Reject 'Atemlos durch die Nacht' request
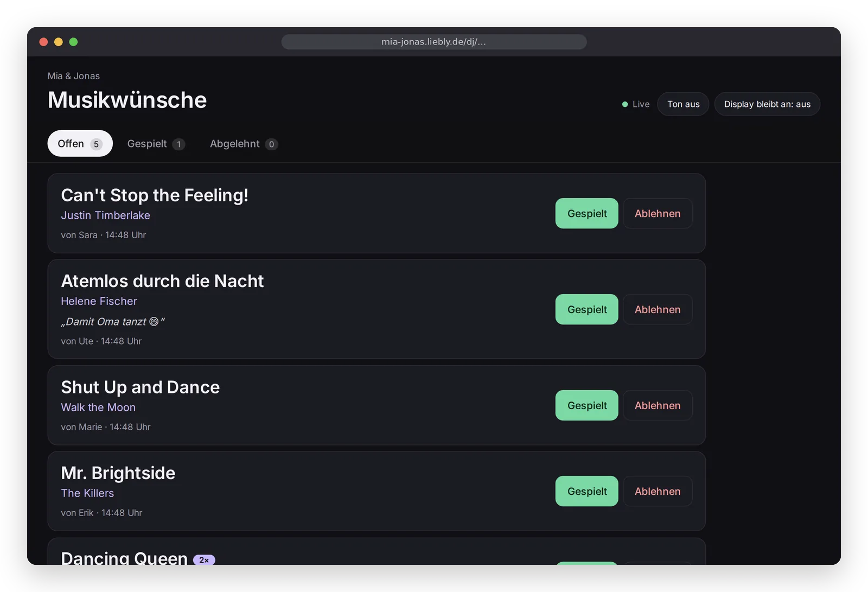 [x=658, y=309]
